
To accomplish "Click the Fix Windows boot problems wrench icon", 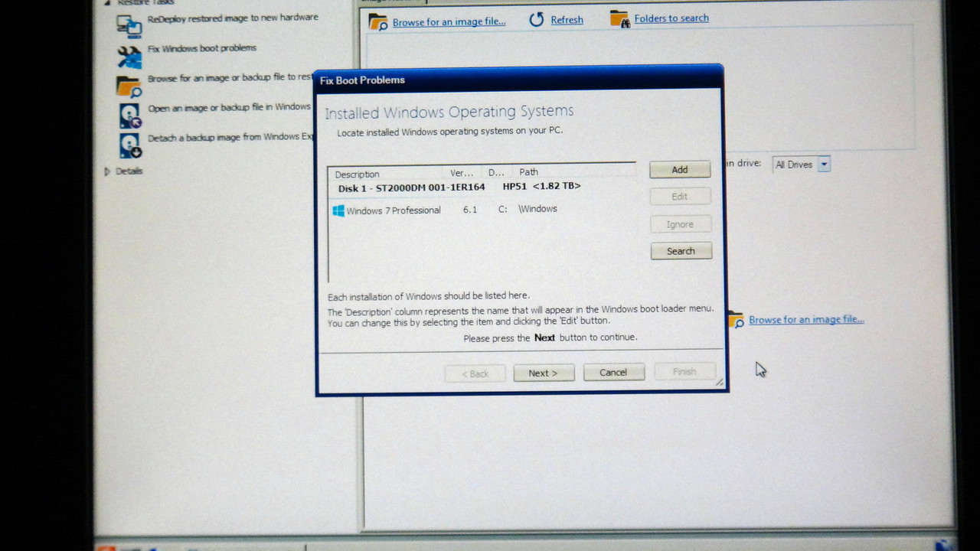I will click(x=129, y=57).
